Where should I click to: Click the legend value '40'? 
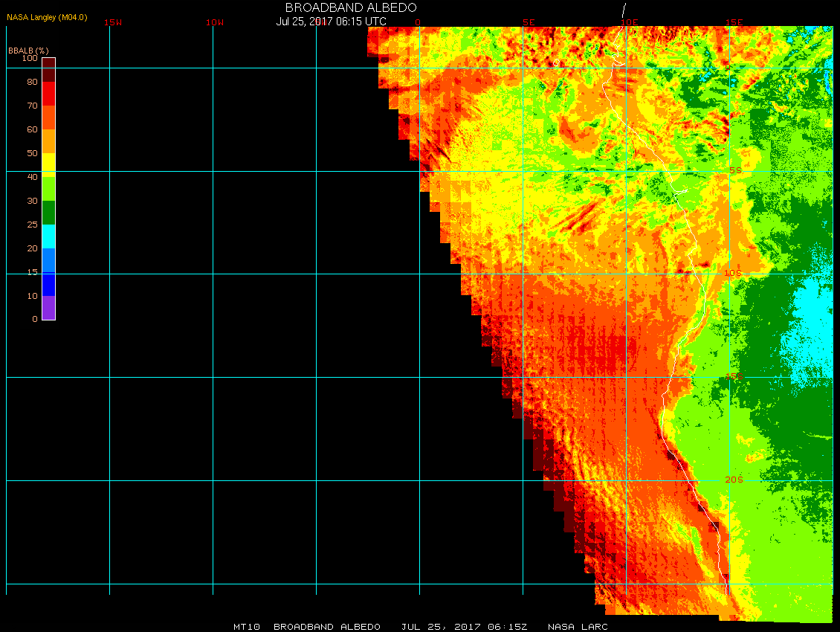pyautogui.click(x=32, y=177)
